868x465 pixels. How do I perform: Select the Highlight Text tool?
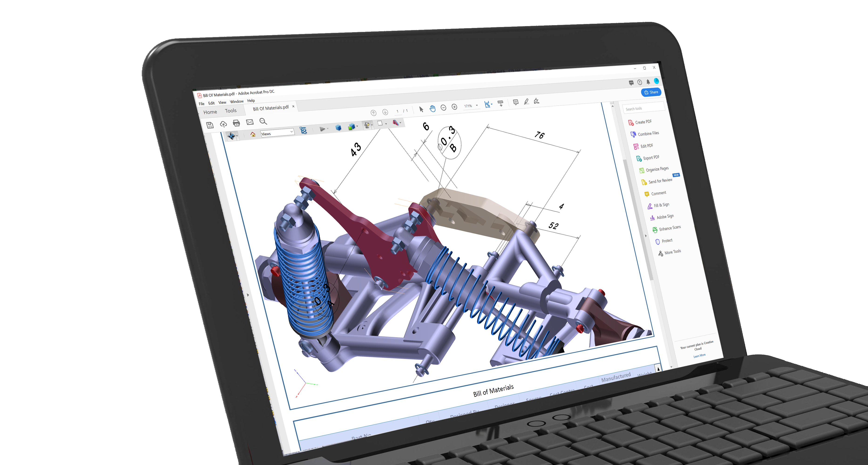(527, 102)
